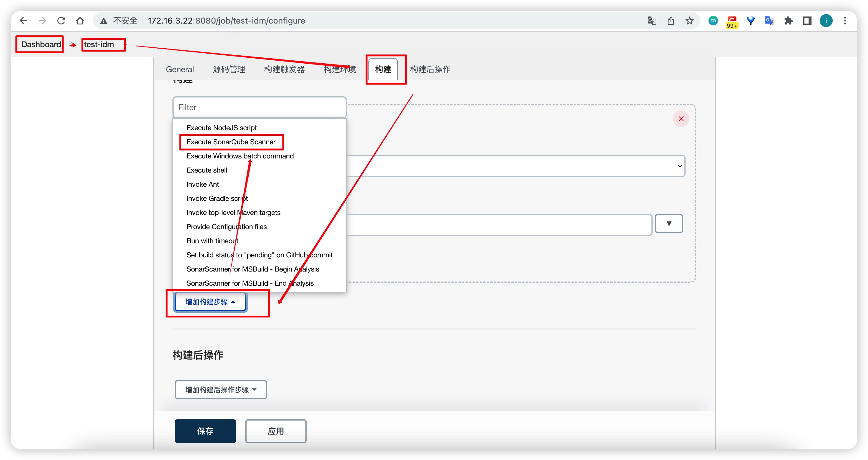Collapse the 增加构建步骤 dropdown button
Screen dimensions: 868x460
(210, 302)
